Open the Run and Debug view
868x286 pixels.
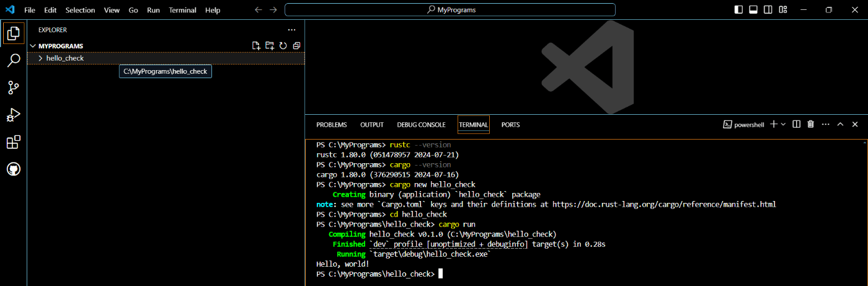coord(13,115)
